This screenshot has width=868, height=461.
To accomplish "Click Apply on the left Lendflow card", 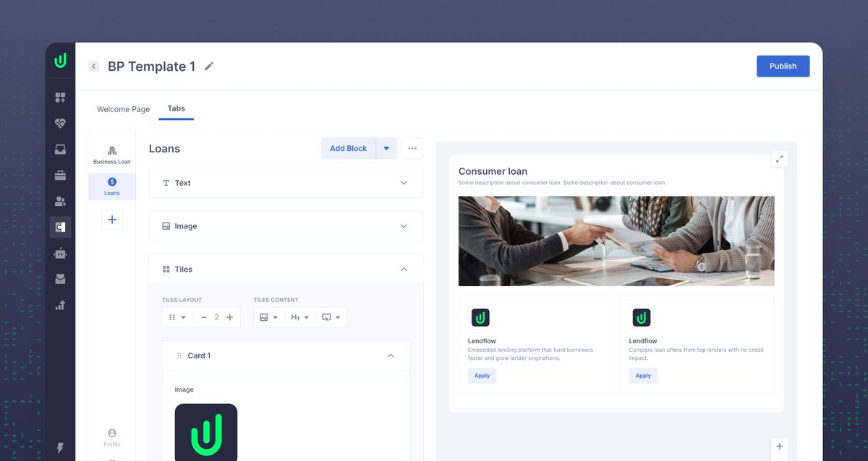I will tap(482, 375).
